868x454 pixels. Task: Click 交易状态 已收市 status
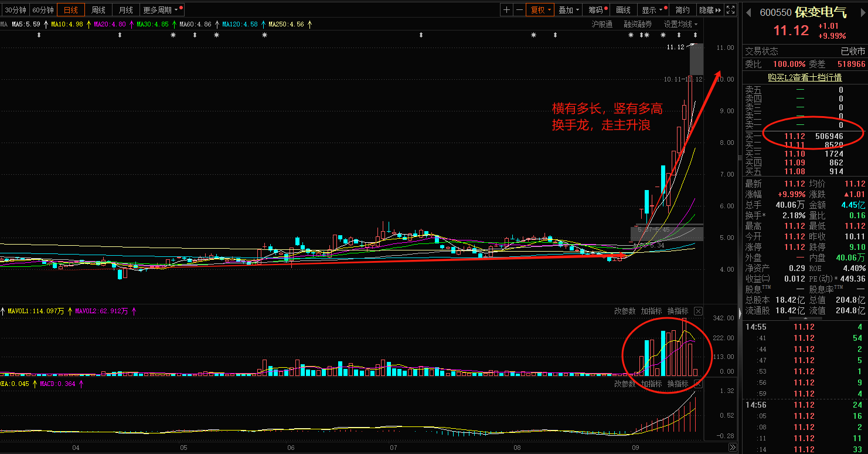pyautogui.click(x=805, y=52)
